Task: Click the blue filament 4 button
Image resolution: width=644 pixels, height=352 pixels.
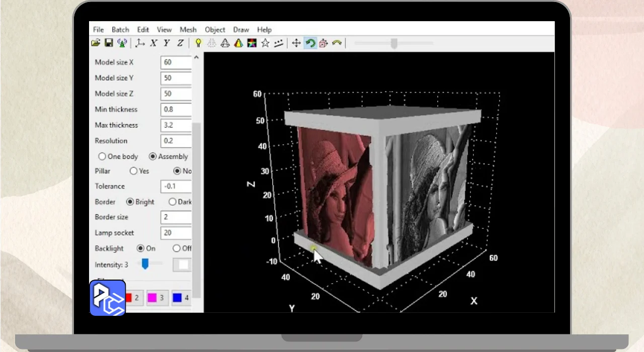Action: pos(181,298)
